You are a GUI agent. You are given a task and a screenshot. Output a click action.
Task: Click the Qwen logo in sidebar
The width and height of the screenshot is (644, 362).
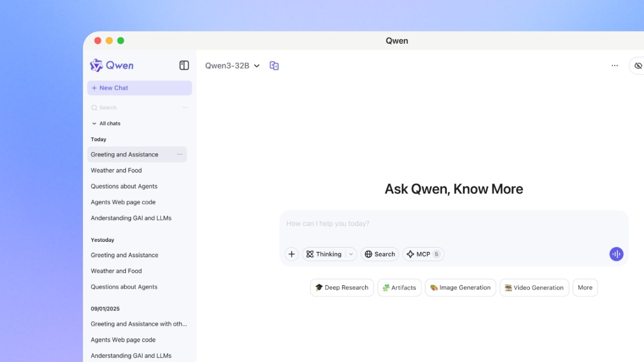point(111,65)
